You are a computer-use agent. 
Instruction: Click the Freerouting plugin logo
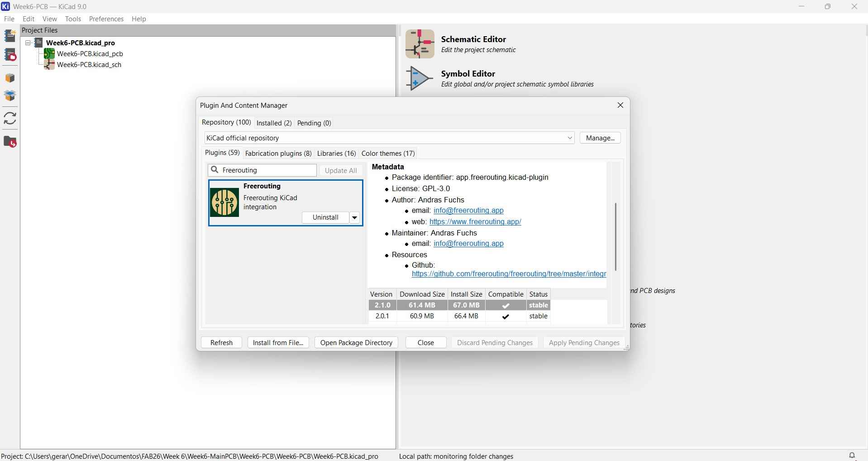(x=224, y=202)
